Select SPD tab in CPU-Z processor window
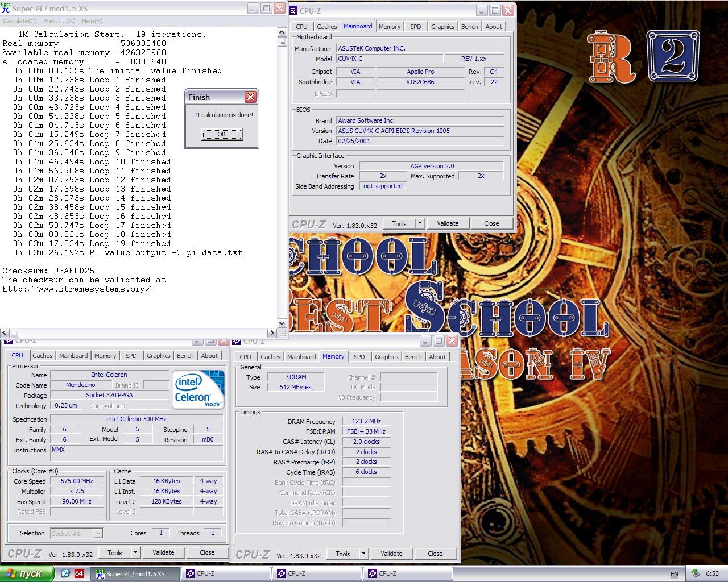 pos(131,356)
